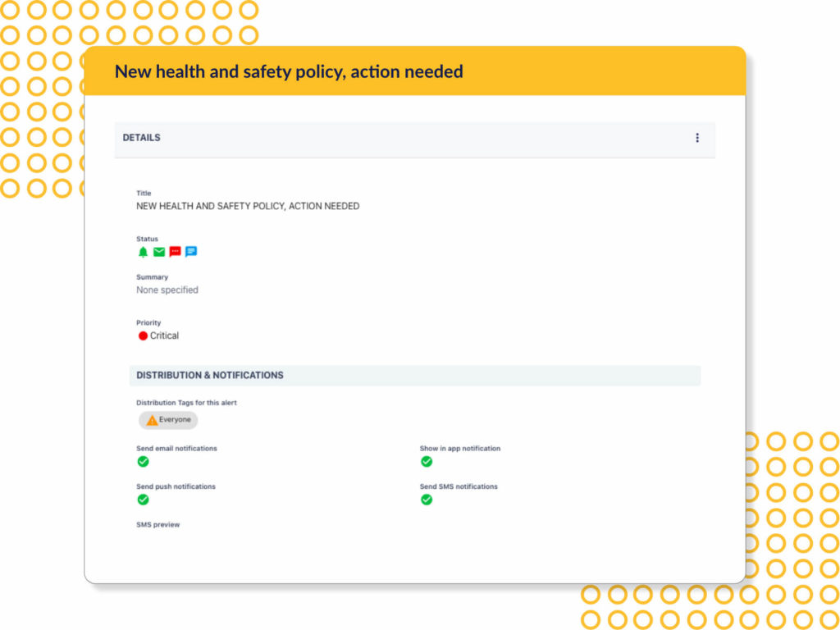
Task: Click the 'Send email notifications' label
Action: tap(177, 449)
